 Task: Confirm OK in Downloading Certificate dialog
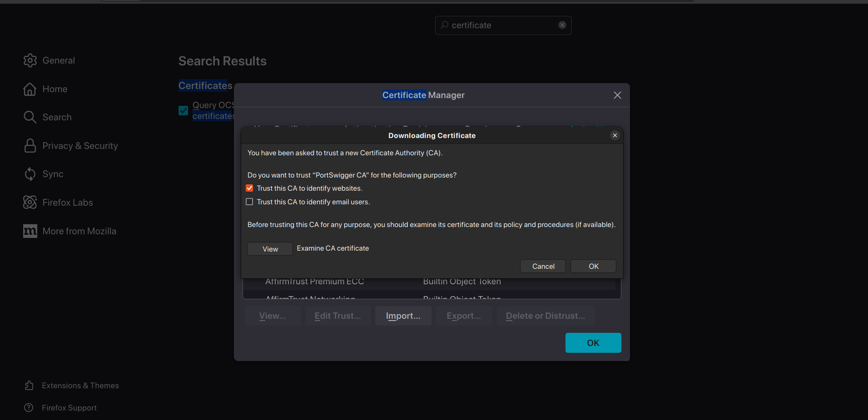593,266
